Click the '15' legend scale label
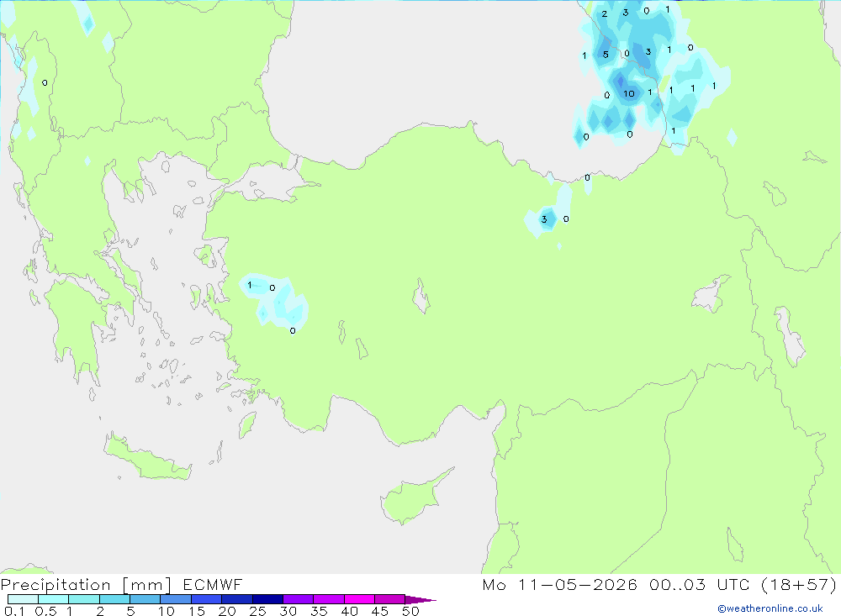The height and width of the screenshot is (616, 841). click(x=196, y=611)
